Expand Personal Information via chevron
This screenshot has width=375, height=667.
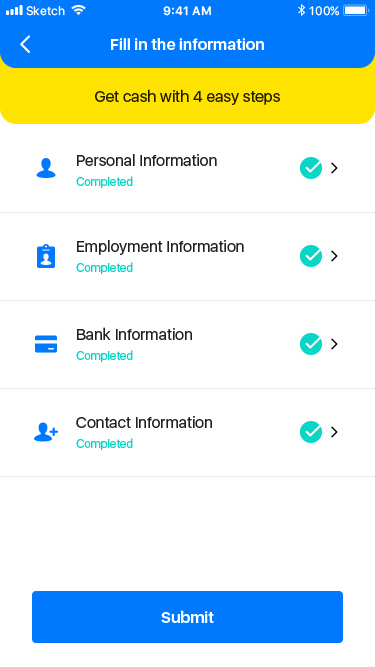pyautogui.click(x=334, y=168)
